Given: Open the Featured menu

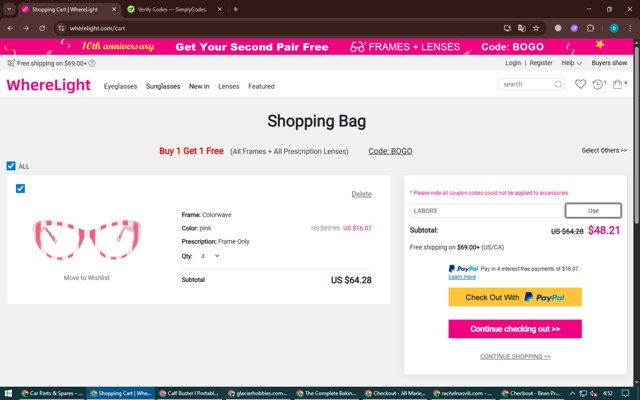Looking at the screenshot, I should (261, 86).
